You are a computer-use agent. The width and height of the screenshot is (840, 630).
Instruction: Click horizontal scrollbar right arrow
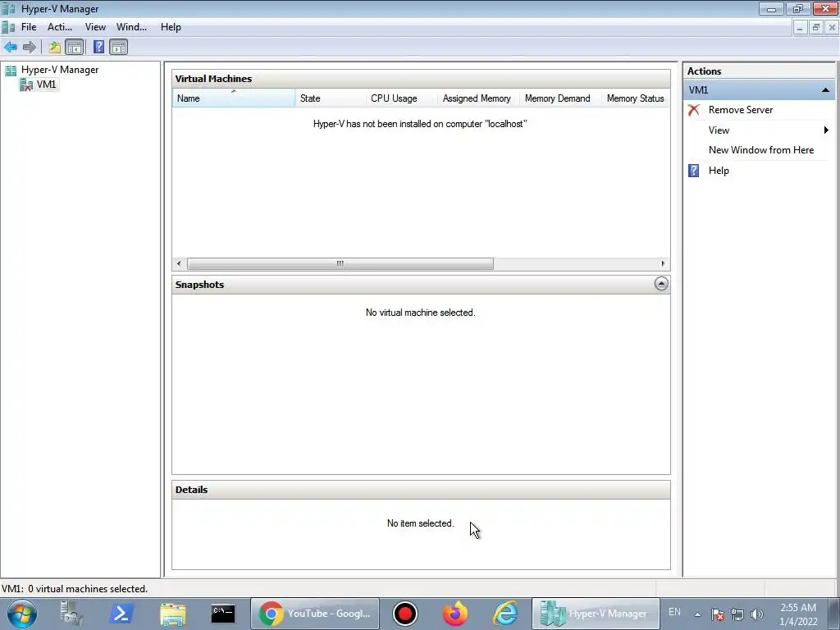coord(663,263)
